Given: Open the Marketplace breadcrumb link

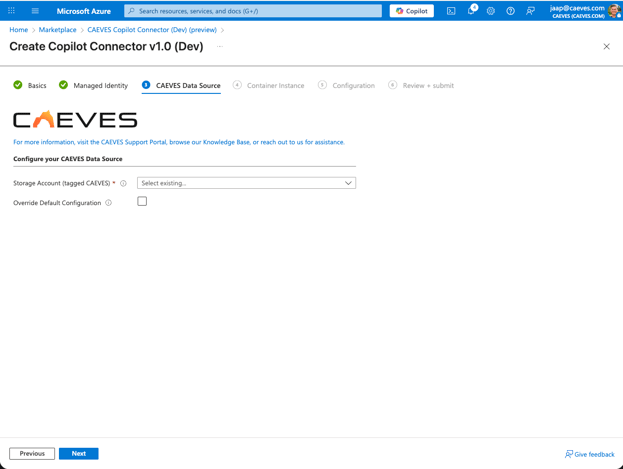Looking at the screenshot, I should [x=57, y=30].
